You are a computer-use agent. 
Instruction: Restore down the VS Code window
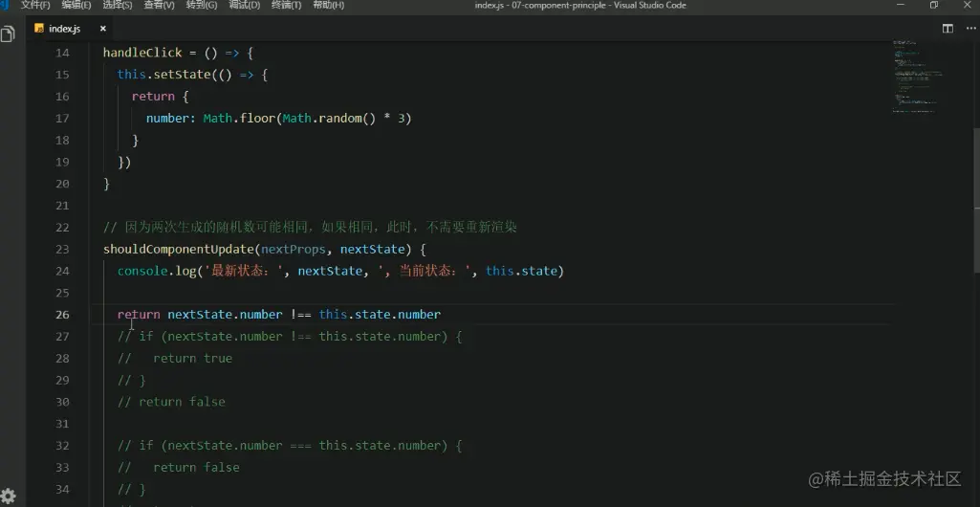[934, 5]
